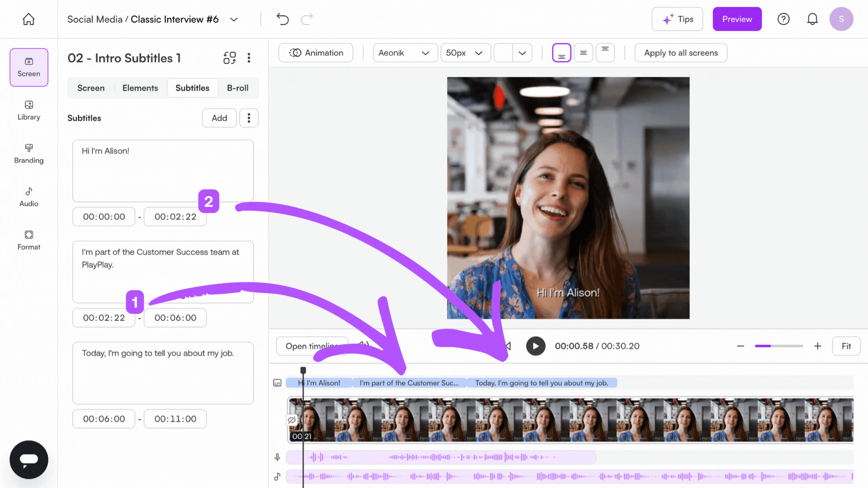Go to the home icon
The image size is (868, 488).
(x=28, y=19)
